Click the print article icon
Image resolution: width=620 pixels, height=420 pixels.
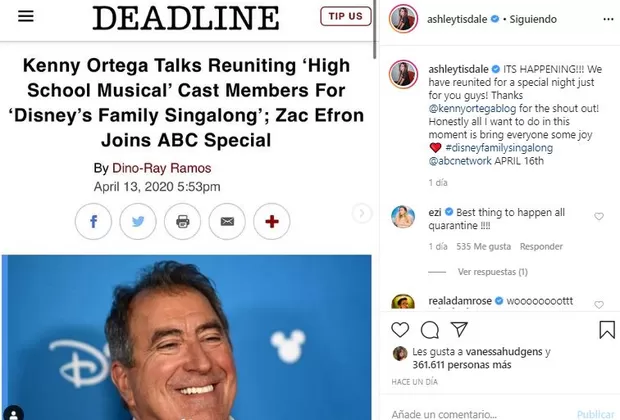[182, 221]
